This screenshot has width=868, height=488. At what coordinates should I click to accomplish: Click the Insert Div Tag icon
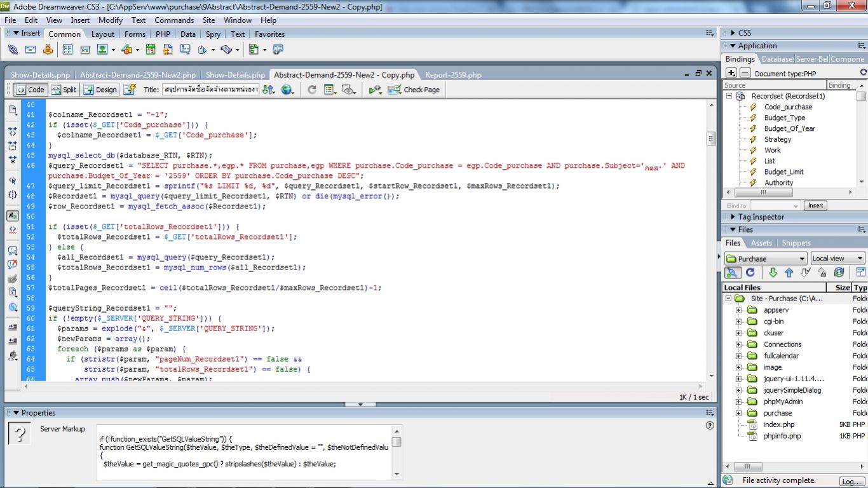tap(85, 50)
